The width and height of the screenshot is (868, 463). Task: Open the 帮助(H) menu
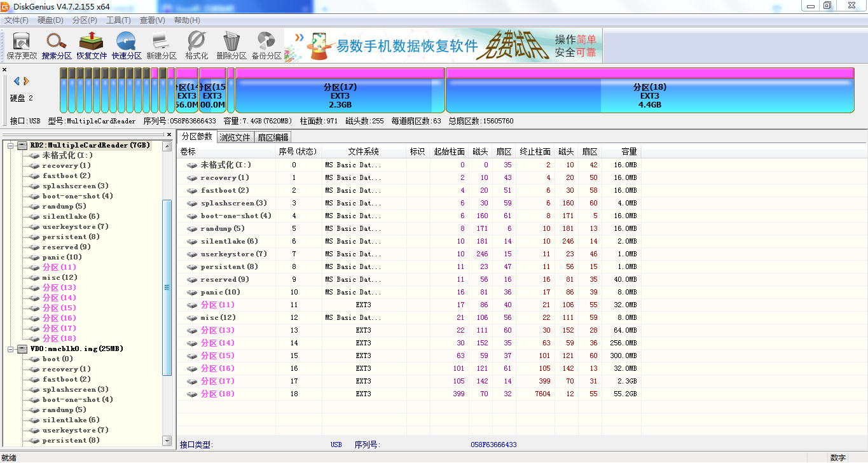(187, 20)
